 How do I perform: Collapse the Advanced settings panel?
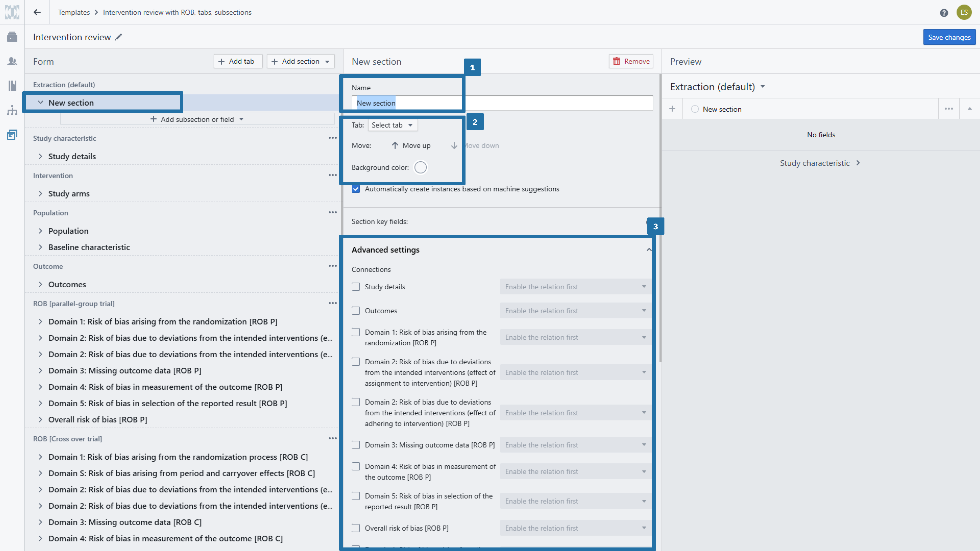click(648, 250)
